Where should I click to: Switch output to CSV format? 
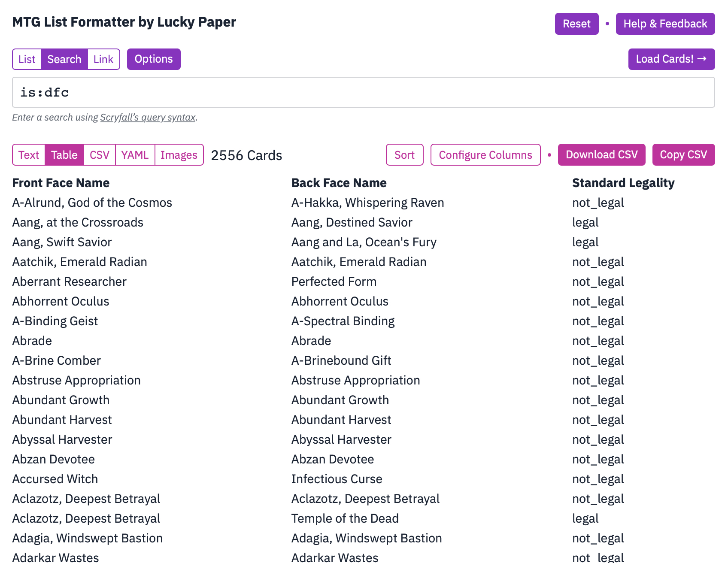coord(100,155)
